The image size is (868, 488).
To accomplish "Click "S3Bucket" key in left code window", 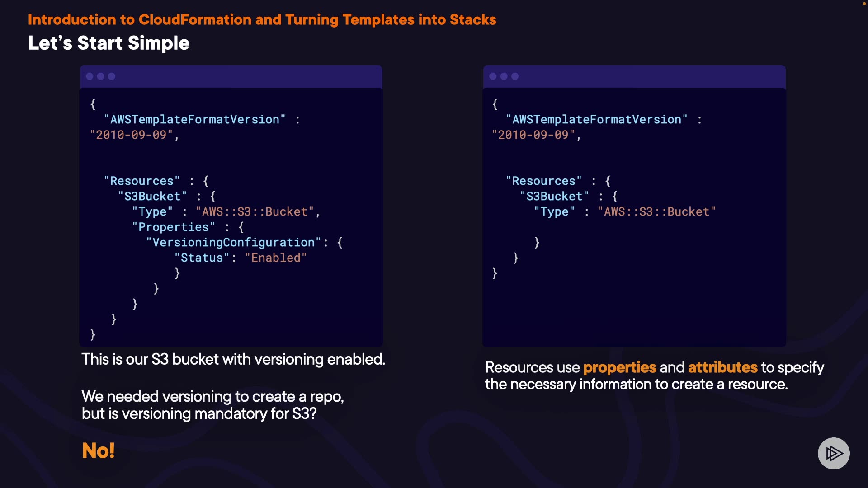I will pos(152,197).
